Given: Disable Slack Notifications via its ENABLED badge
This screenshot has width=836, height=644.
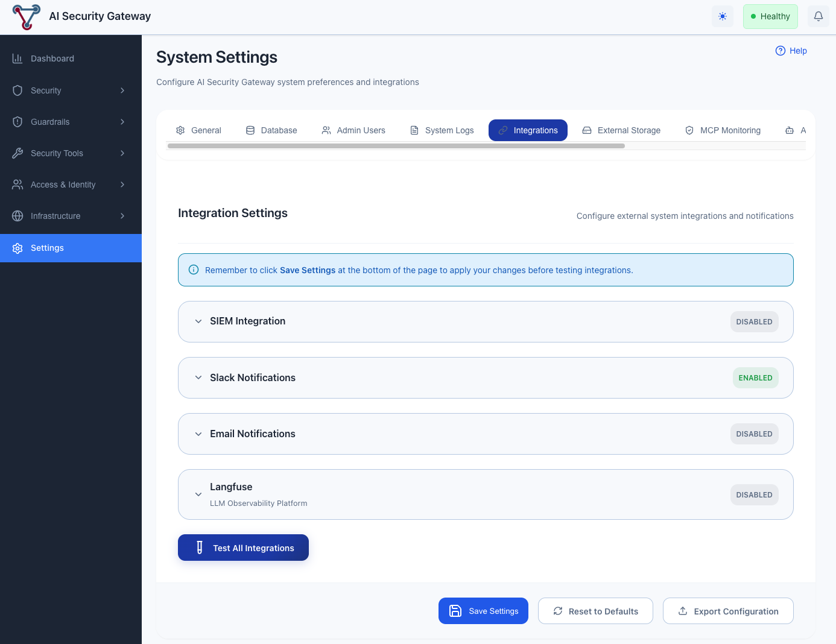Looking at the screenshot, I should 755,377.
